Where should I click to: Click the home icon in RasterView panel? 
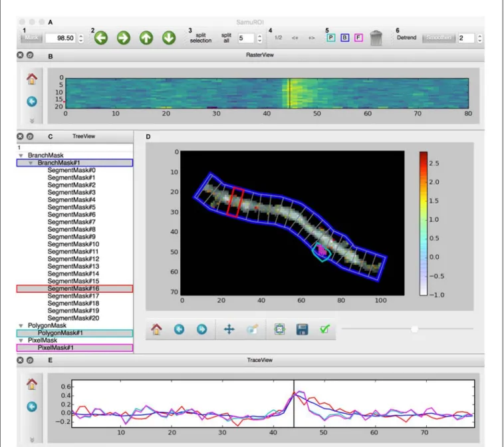[32, 78]
